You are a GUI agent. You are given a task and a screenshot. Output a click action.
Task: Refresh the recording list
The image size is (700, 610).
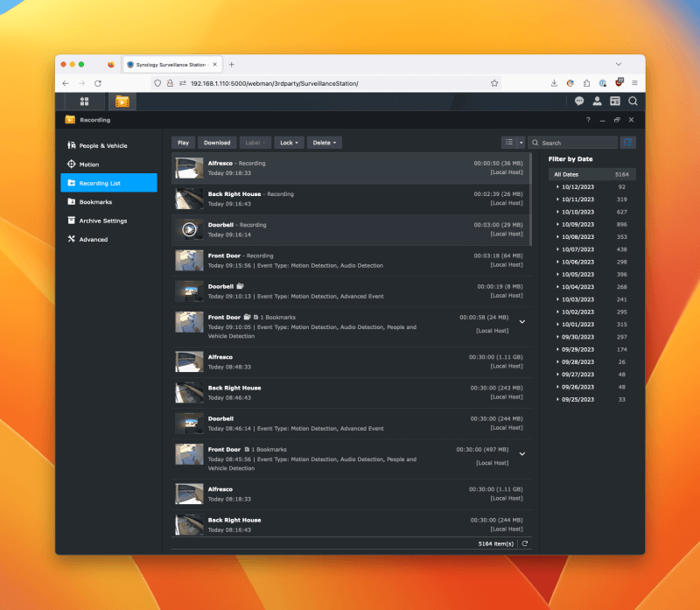point(524,543)
